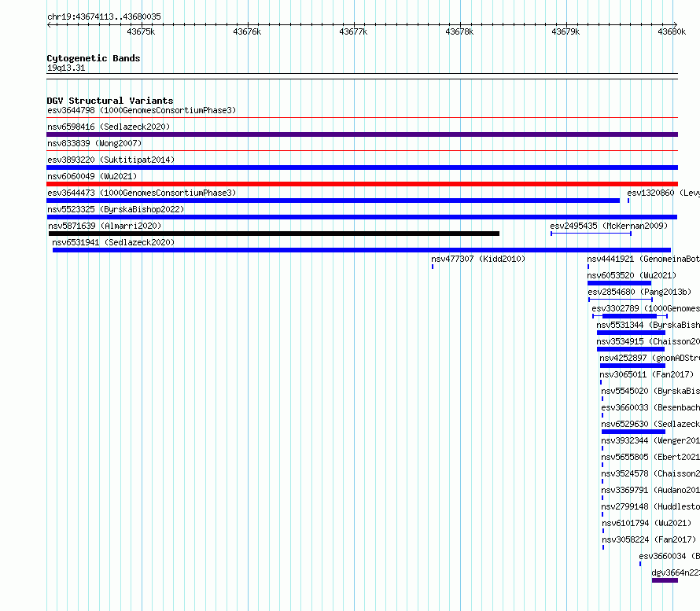The image size is (700, 611).
Task: Click the esv2854680 (Pang2013b) label
Action: (639, 292)
